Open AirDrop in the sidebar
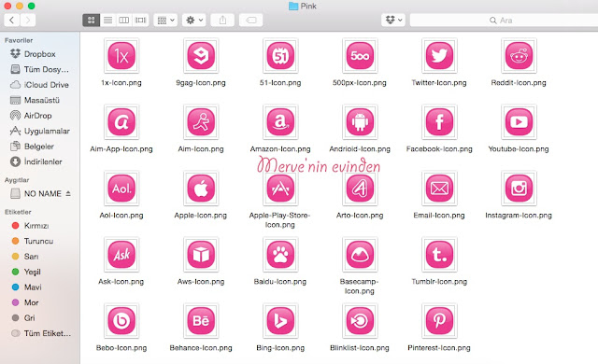 [x=40, y=116]
